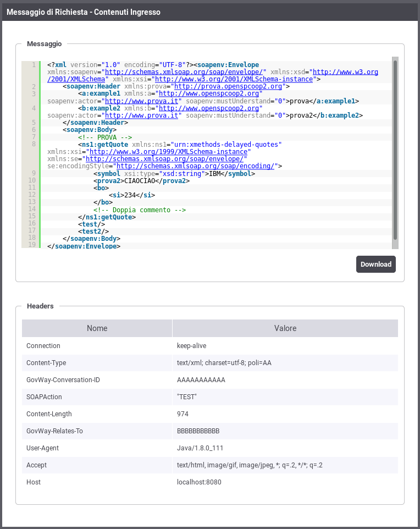Open soap encoding link in encodingStyle

[195, 166]
